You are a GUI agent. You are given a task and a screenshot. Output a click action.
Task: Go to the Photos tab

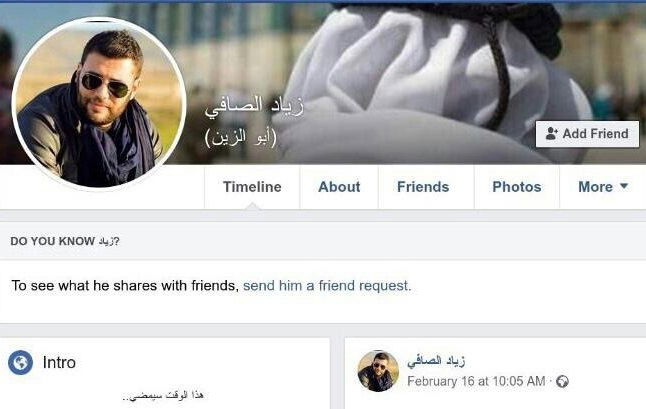pyautogui.click(x=517, y=187)
